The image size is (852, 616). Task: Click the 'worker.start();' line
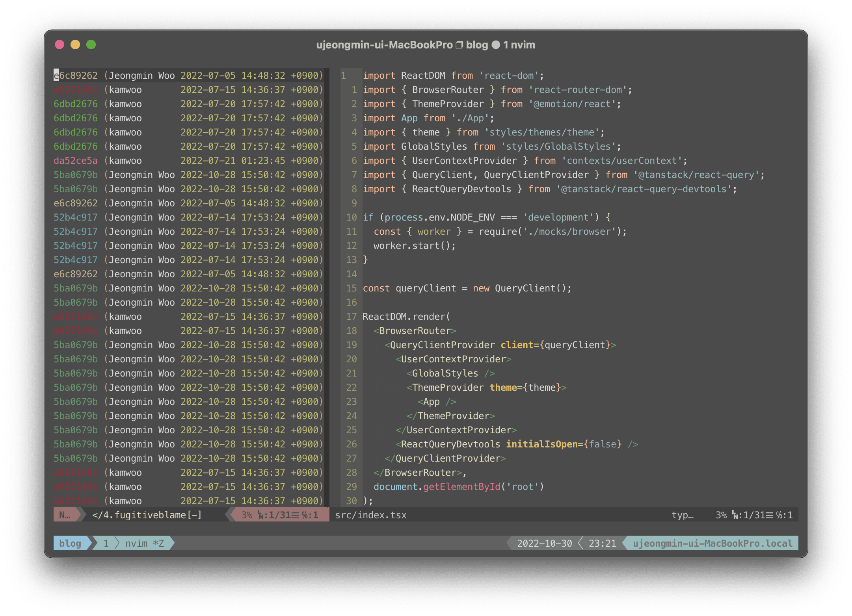coord(415,245)
